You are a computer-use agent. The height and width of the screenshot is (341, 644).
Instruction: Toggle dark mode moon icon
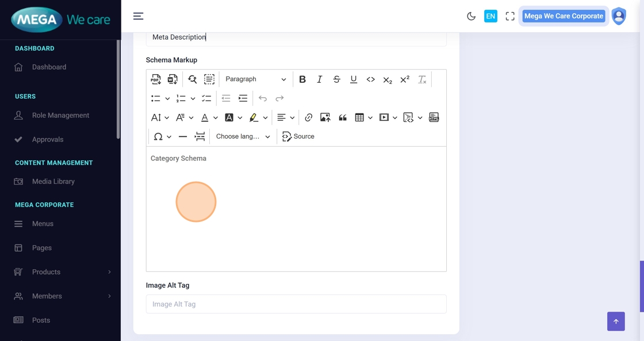tap(471, 16)
